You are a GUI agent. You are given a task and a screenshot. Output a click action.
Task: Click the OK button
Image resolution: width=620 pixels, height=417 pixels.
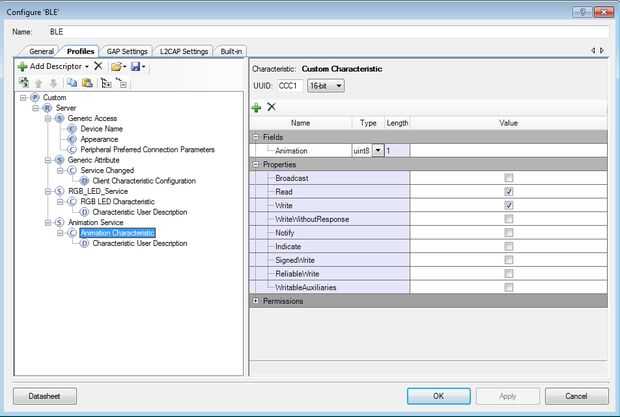tap(439, 396)
